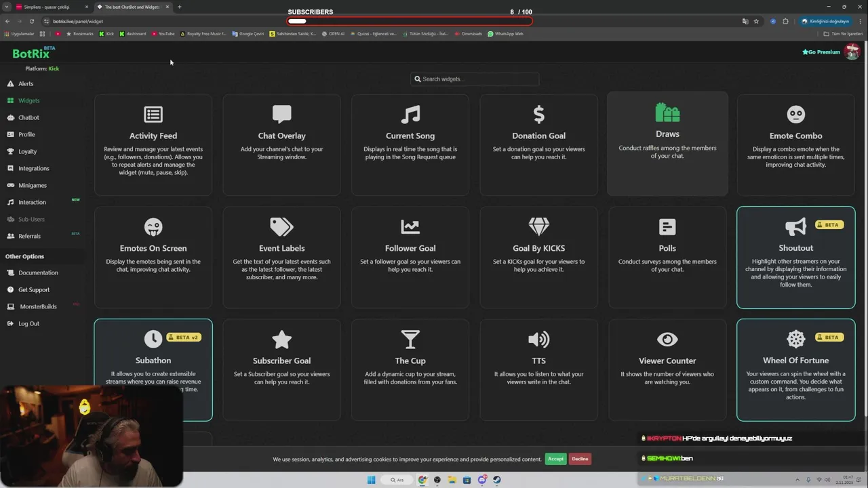This screenshot has height=488, width=868.
Task: Open the Event Labels tag icon
Action: coord(281,227)
